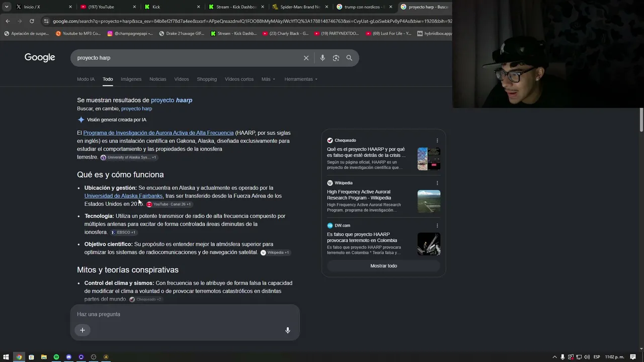Open (23) Charly Black YouTube bookmark

click(285, 34)
